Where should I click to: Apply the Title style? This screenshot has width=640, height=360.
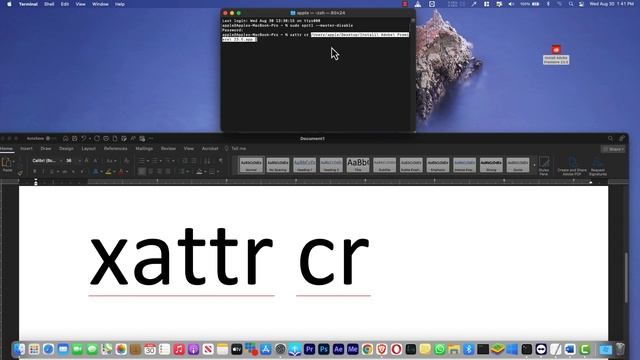click(358, 165)
